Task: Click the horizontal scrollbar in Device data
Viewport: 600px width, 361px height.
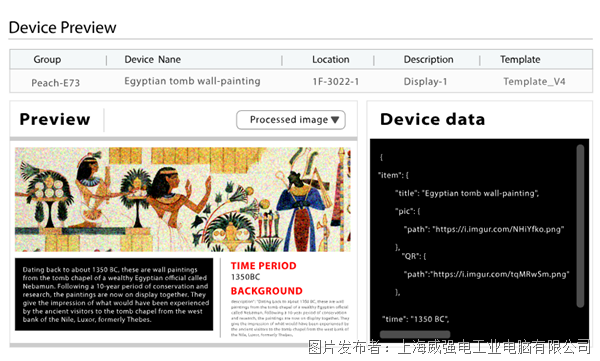Action: click(415, 334)
